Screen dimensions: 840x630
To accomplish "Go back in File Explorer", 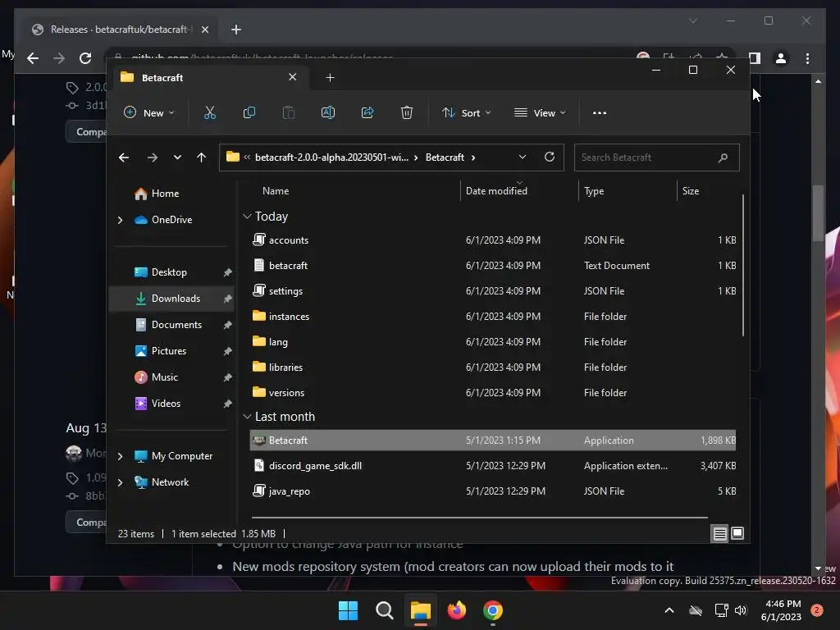I will (x=124, y=157).
